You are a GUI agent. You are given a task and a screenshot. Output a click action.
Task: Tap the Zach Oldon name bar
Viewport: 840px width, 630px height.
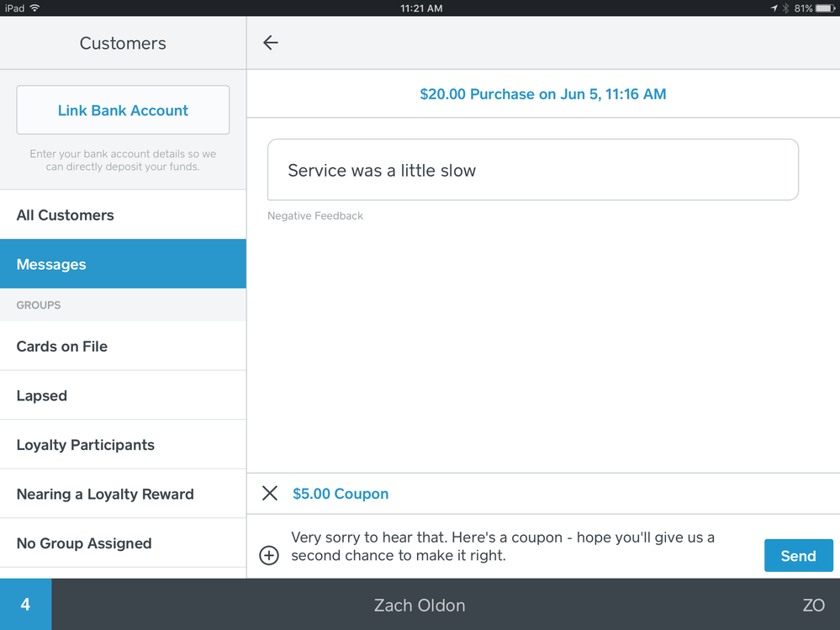click(x=420, y=605)
